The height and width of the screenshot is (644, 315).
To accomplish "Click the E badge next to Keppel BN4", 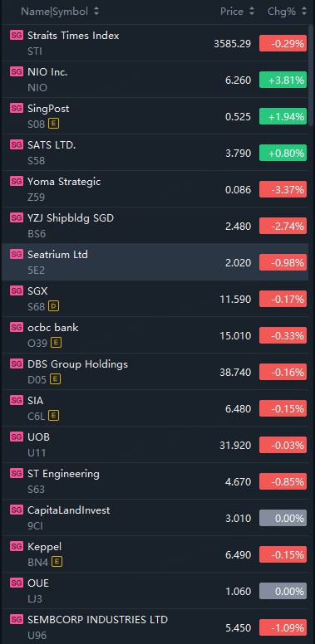I will (x=57, y=562).
